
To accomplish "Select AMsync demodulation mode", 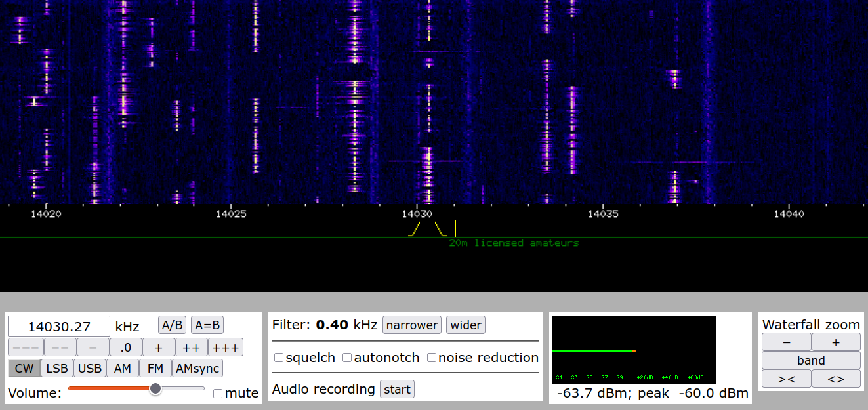I will (x=197, y=368).
